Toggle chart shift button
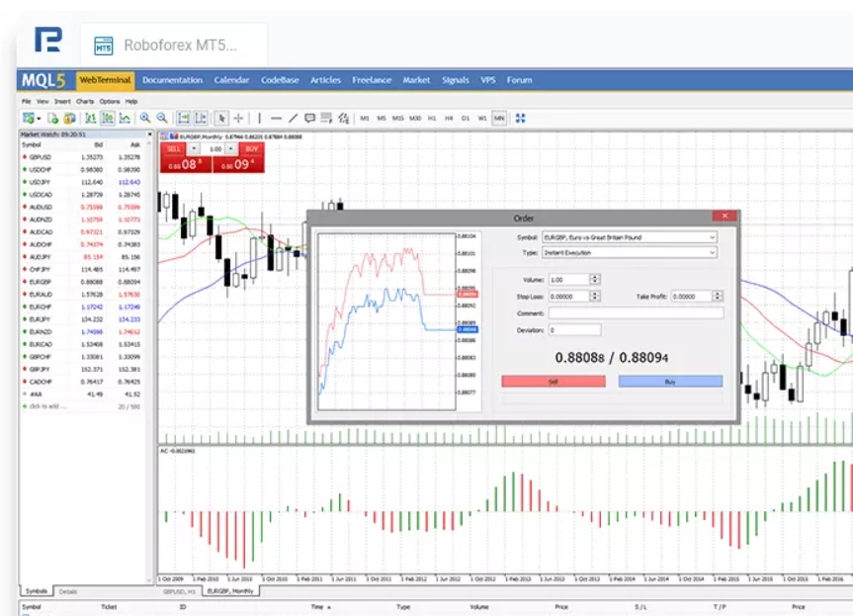 (201, 118)
